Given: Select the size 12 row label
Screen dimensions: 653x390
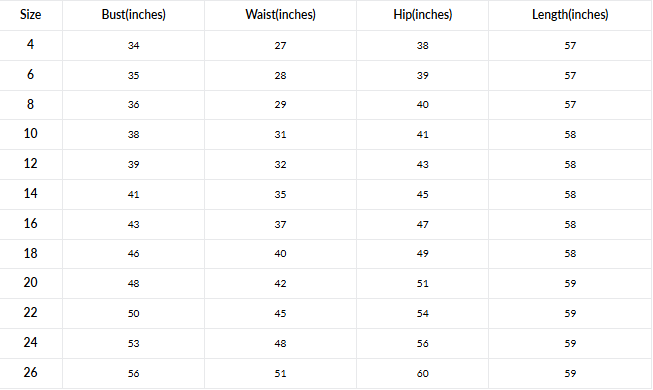Looking at the screenshot, I should pyautogui.click(x=30, y=163).
